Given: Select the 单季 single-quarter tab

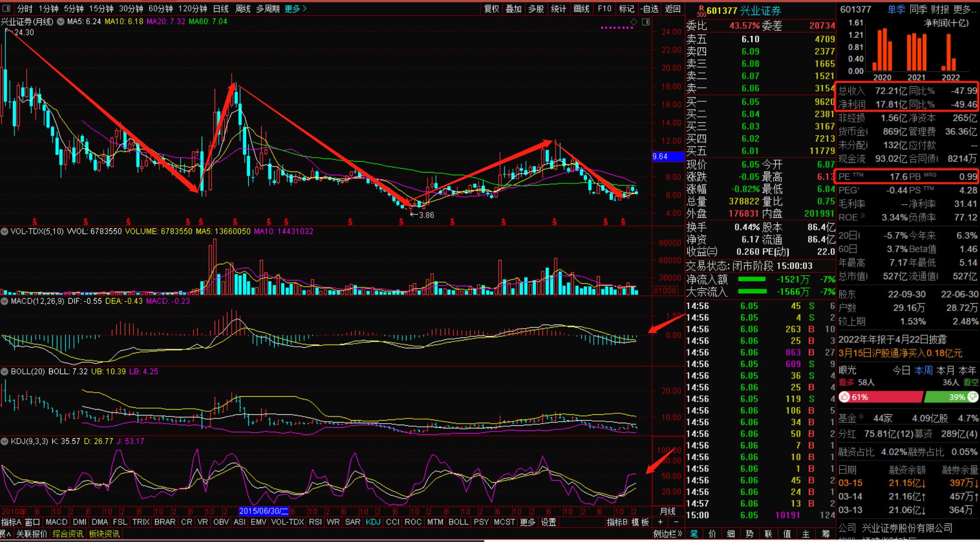Looking at the screenshot, I should pos(896,9).
